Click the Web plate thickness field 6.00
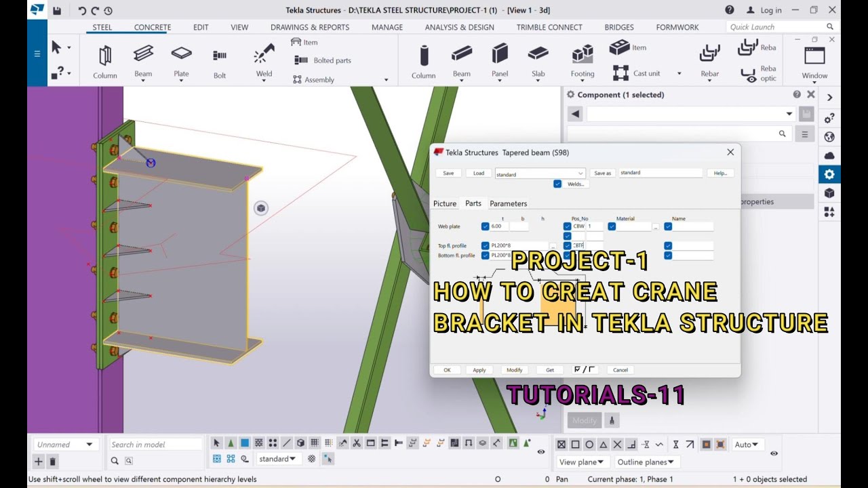868x488 pixels. pos(500,226)
